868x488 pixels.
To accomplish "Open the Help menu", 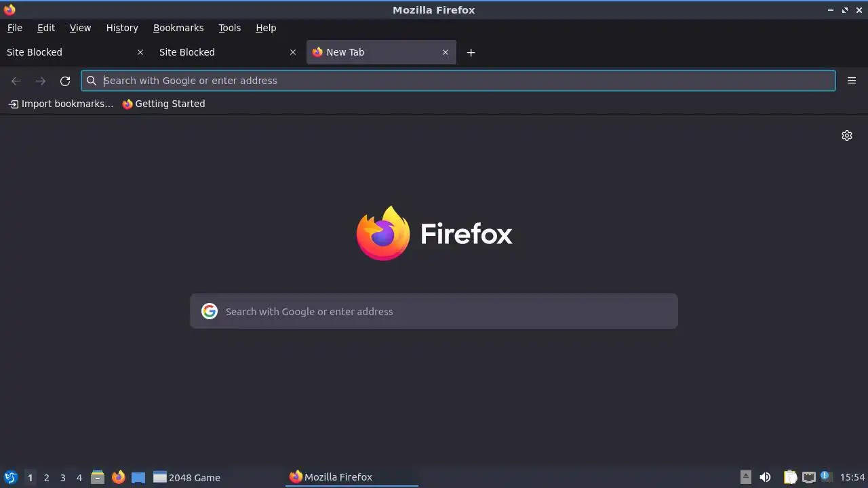I will (x=266, y=28).
